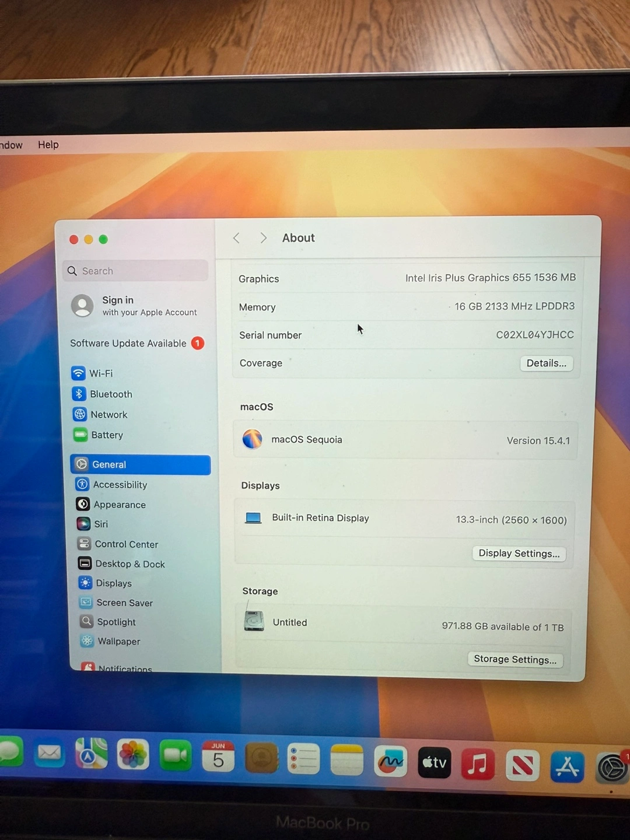Click the Untitled disk icon
The height and width of the screenshot is (840, 630).
click(254, 621)
